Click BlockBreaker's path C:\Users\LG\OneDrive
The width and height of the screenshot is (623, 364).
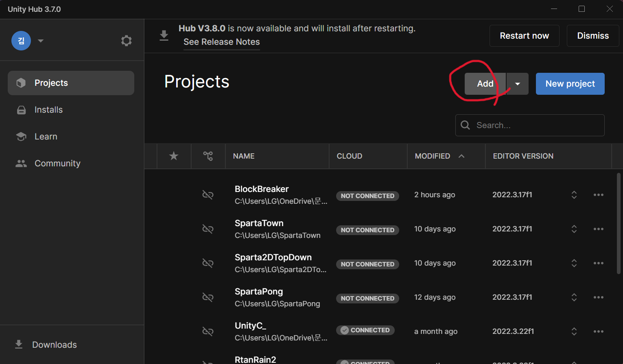(x=281, y=201)
